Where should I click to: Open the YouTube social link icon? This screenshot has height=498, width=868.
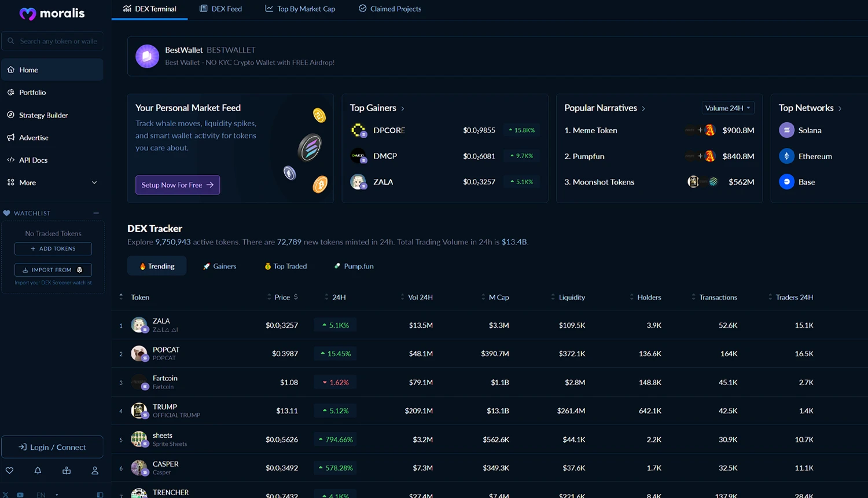tap(20, 495)
